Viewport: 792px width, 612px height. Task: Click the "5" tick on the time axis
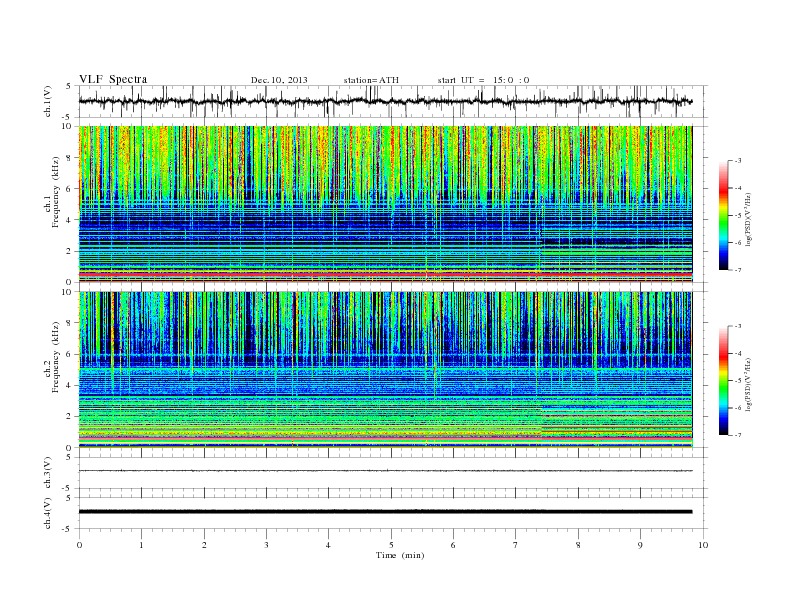(x=391, y=545)
